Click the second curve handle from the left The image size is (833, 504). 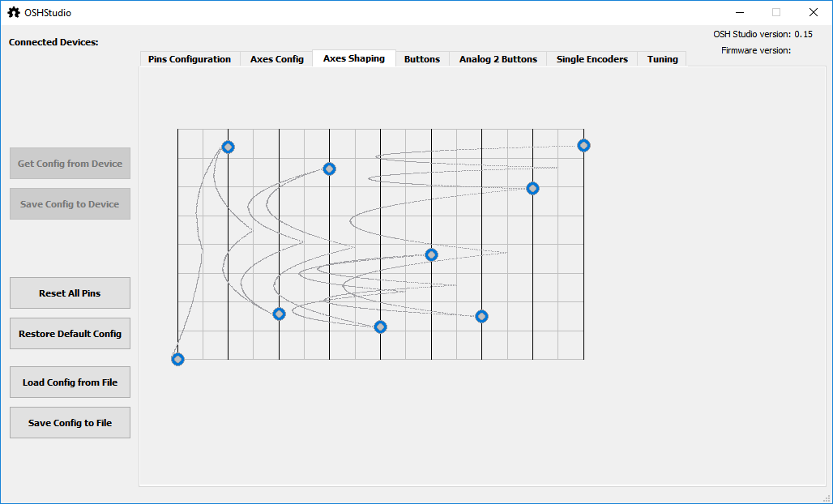coord(228,147)
